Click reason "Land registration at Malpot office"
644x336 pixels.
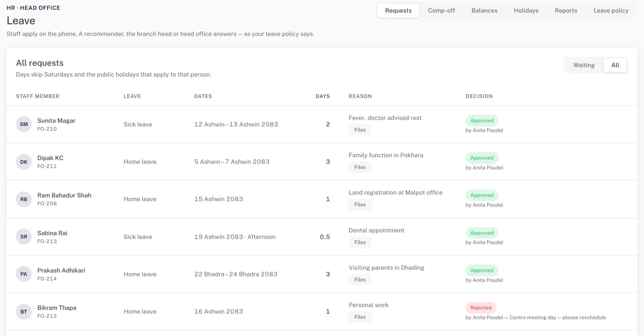(395, 193)
